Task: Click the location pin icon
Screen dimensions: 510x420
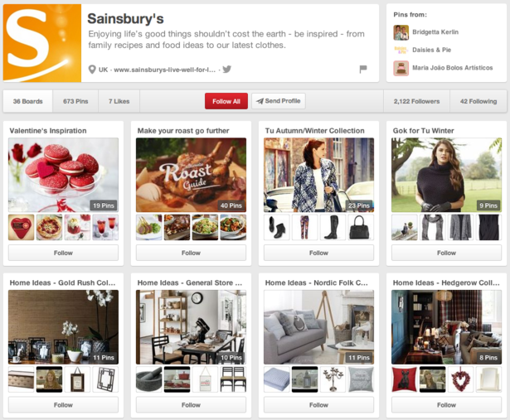Action: point(92,70)
